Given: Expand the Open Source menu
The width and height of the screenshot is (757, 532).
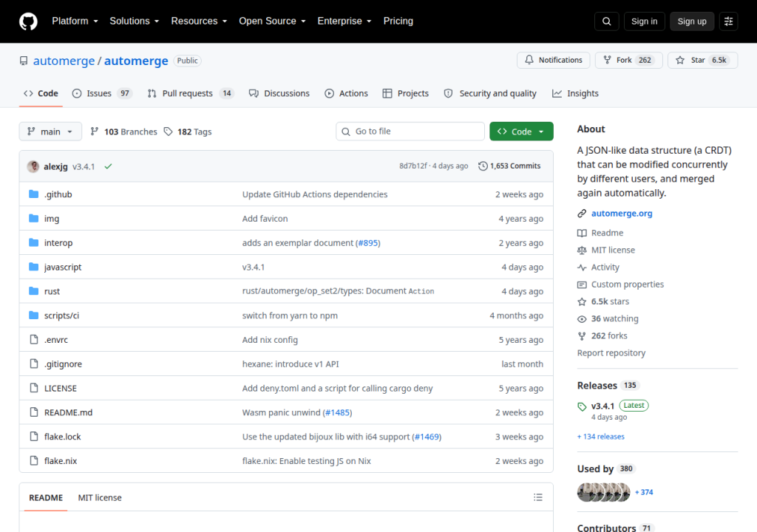Looking at the screenshot, I should pyautogui.click(x=272, y=21).
